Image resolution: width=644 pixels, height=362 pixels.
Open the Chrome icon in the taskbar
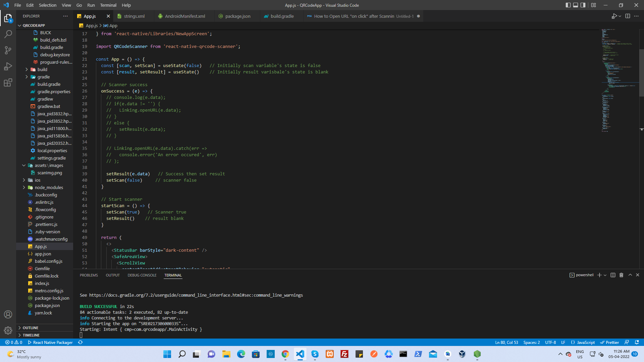(285, 354)
